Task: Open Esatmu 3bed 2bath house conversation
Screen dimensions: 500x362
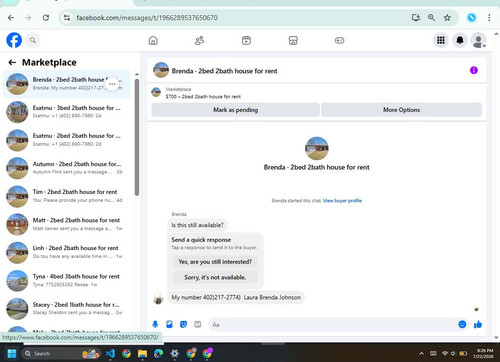Action: (67, 112)
